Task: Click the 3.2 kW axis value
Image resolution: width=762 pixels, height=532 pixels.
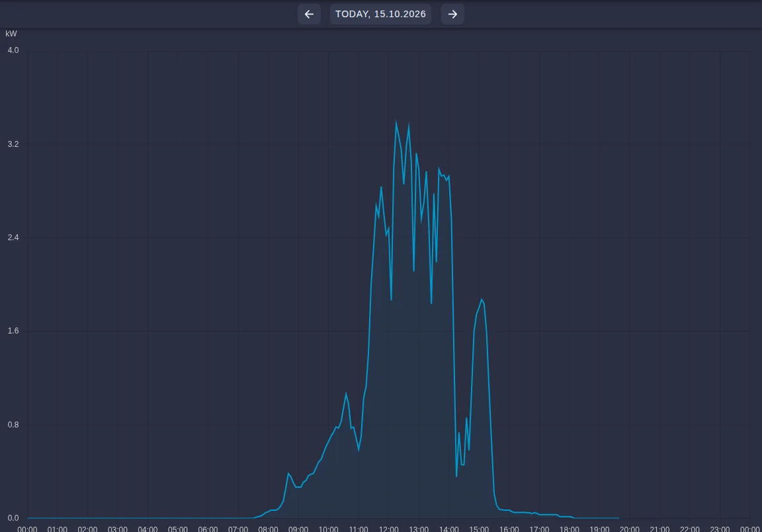Action: click(x=13, y=144)
